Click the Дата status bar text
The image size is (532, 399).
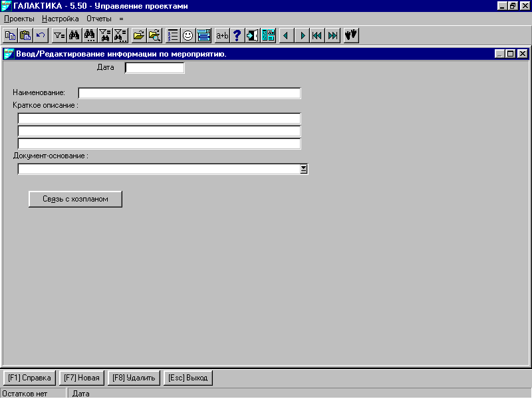tap(80, 394)
